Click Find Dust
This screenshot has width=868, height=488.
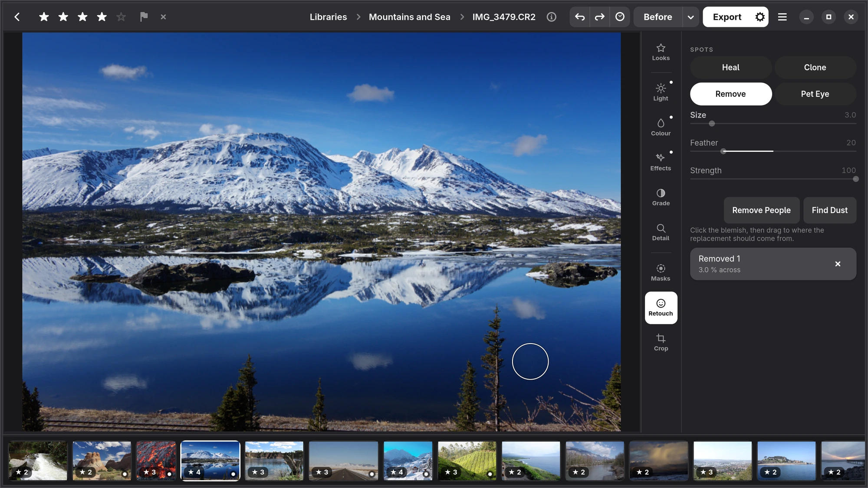829,210
